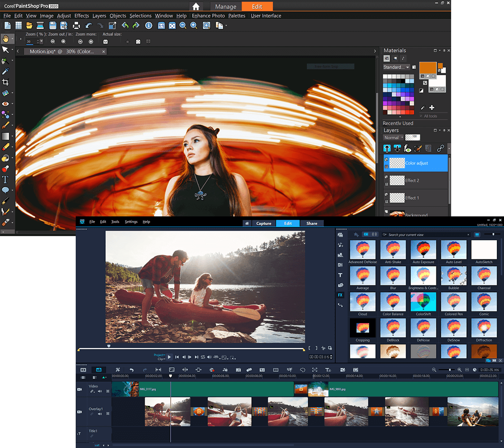
Task: Open the Effects menu in PaintShop
Action: coord(82,16)
